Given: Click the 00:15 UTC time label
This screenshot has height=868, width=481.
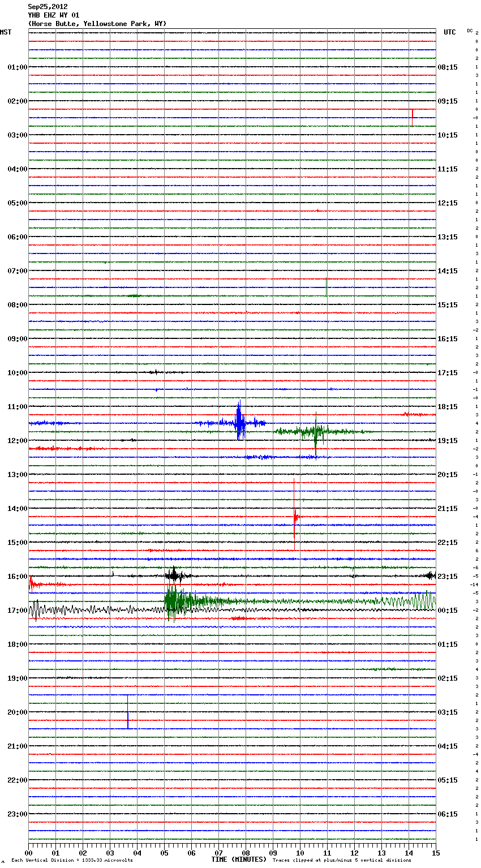Looking at the screenshot, I should tap(448, 611).
